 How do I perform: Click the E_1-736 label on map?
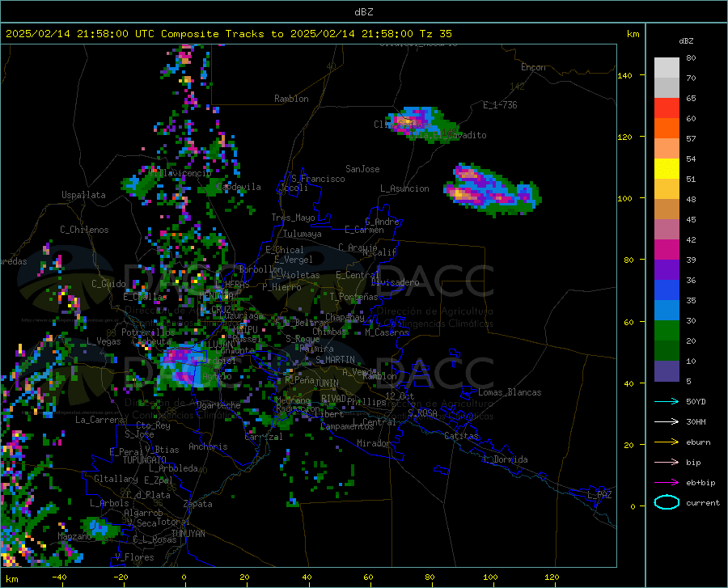pyautogui.click(x=500, y=105)
